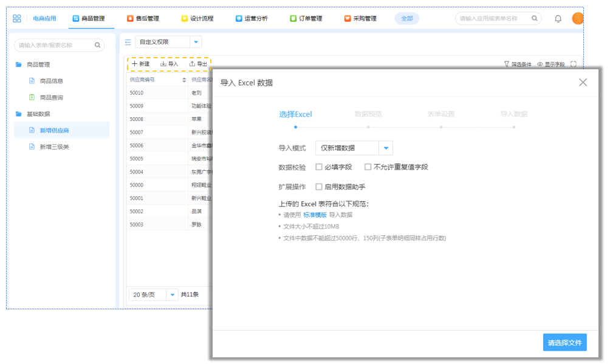This screenshot has width=610, height=364.
Task: Expand the 自定义权限 dropdown
Action: (x=195, y=42)
